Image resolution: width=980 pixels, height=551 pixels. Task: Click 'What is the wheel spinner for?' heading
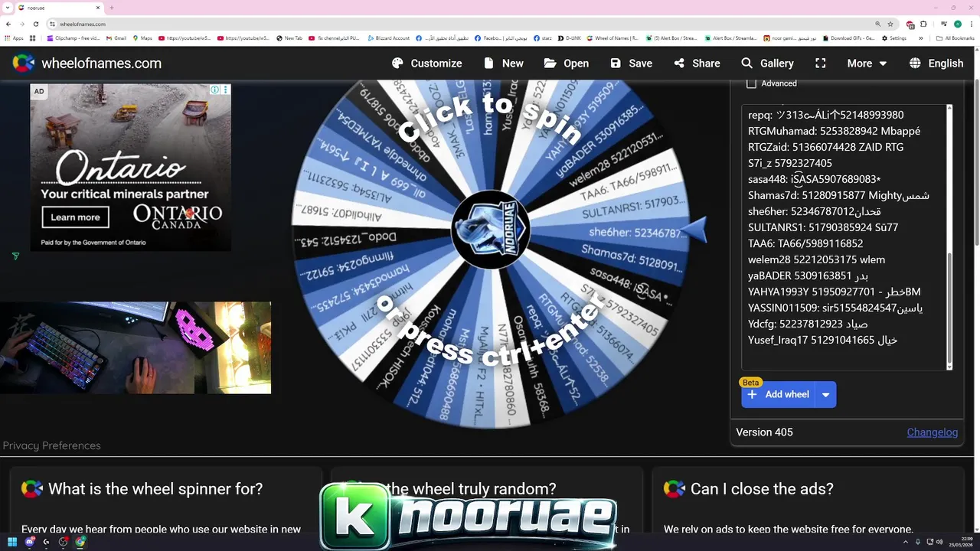point(155,489)
